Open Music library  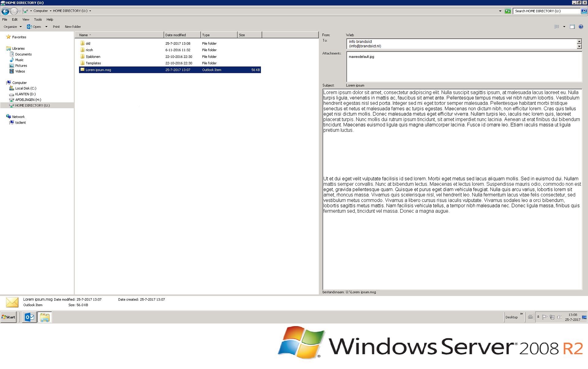tap(19, 60)
